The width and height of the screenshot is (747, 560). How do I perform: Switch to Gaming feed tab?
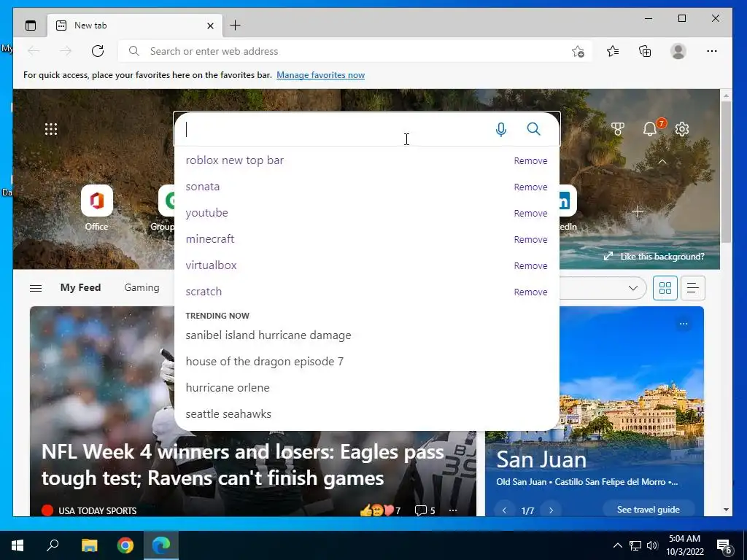[x=142, y=287]
